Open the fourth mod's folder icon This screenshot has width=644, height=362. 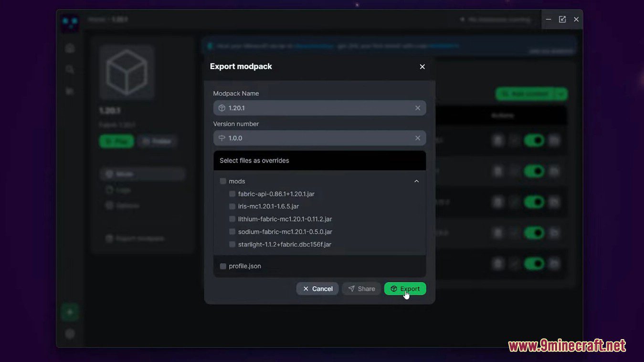tap(554, 233)
